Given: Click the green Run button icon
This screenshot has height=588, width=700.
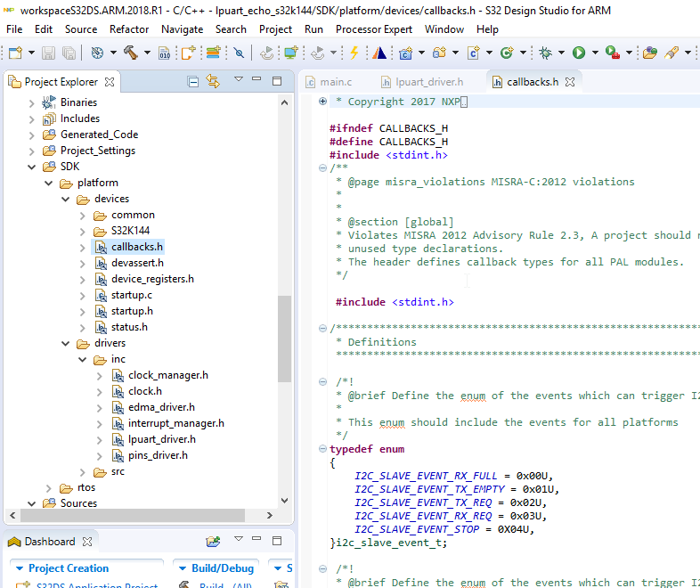Looking at the screenshot, I should [579, 53].
